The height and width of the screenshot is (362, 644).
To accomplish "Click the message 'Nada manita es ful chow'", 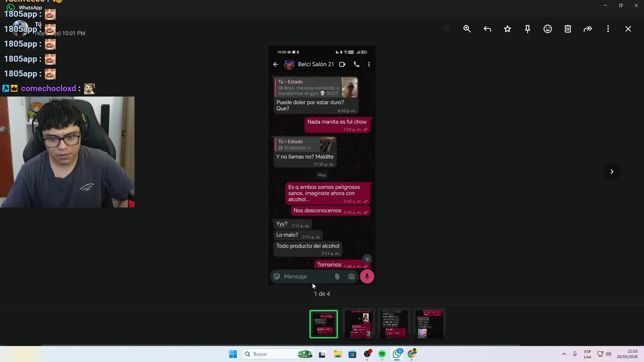I will pos(338,125).
